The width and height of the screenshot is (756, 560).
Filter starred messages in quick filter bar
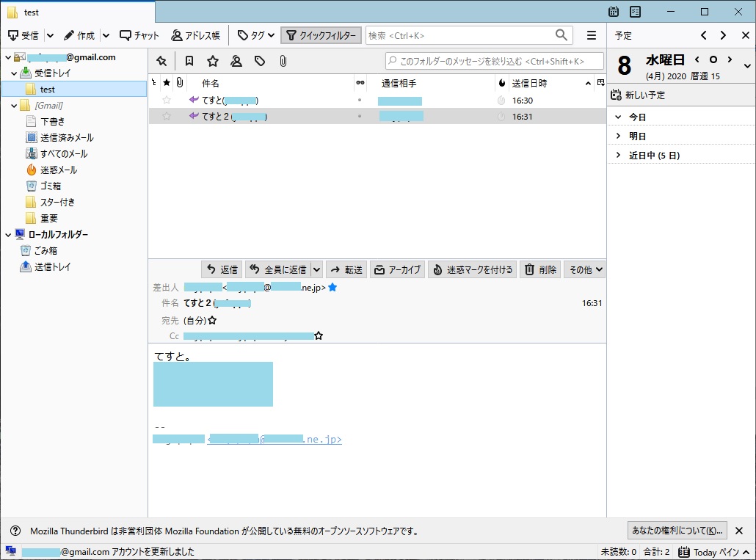pyautogui.click(x=212, y=61)
